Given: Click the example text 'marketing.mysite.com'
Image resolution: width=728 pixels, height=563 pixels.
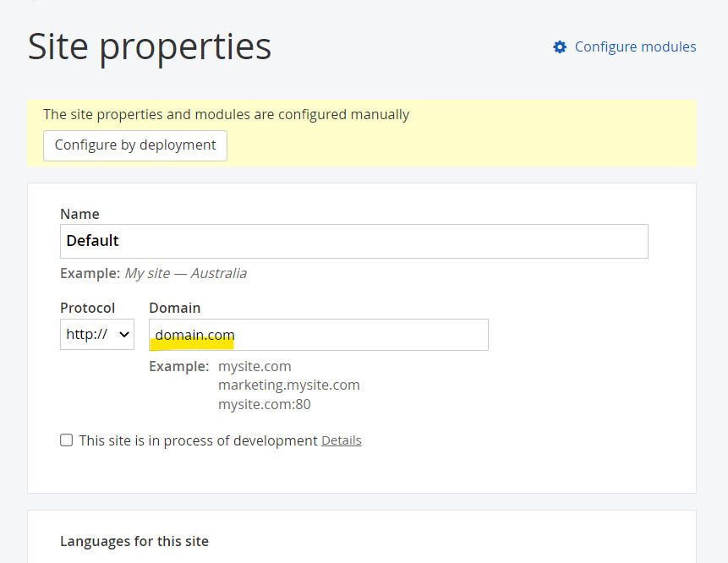Looking at the screenshot, I should (289, 385).
